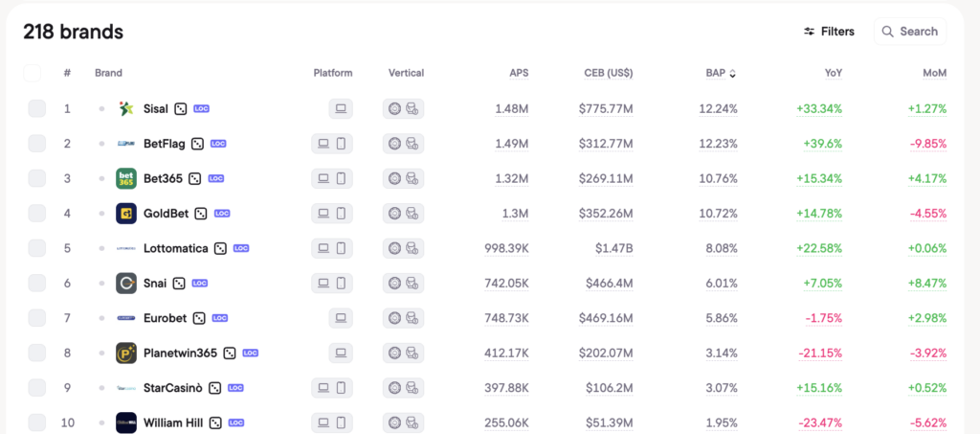This screenshot has width=980, height=434.
Task: Check the checkbox for the Sisal row
Action: point(36,108)
